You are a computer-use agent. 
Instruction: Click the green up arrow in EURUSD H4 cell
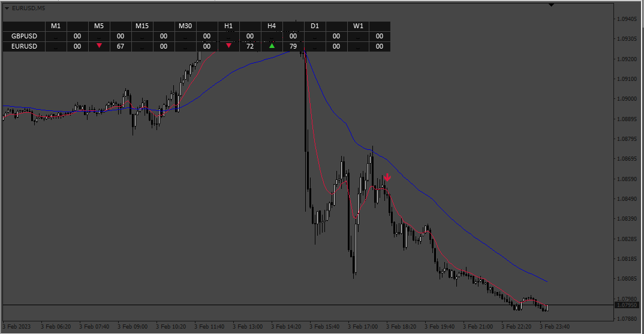pyautogui.click(x=272, y=46)
